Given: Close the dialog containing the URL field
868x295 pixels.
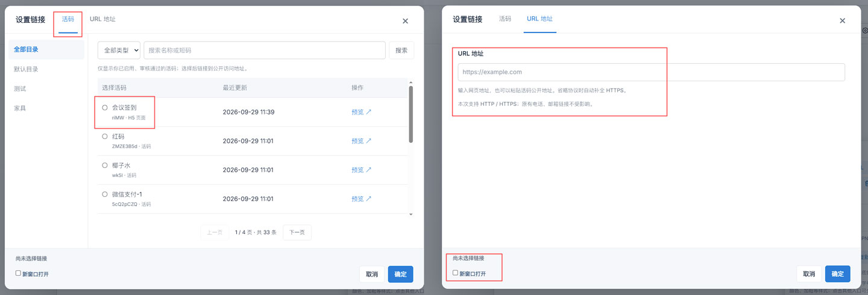Looking at the screenshot, I should [842, 21].
